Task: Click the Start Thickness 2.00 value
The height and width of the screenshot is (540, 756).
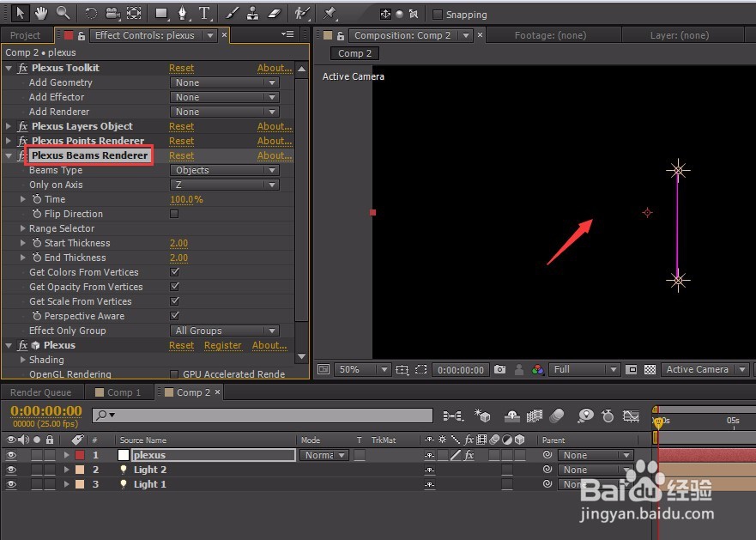Action: [178, 243]
